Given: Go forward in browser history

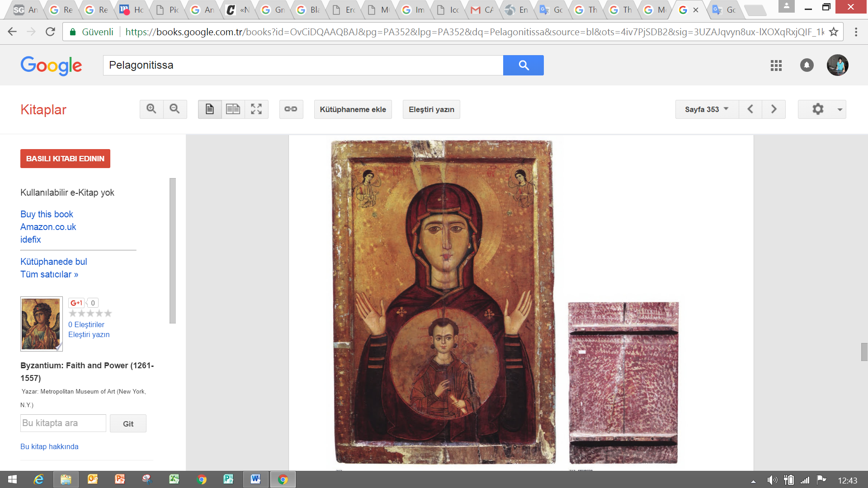Looking at the screenshot, I should point(31,32).
